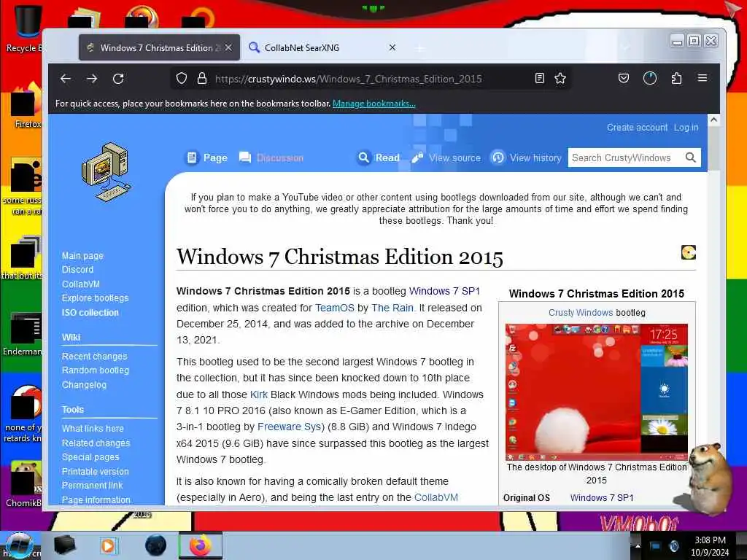The height and width of the screenshot is (560, 747).
Task: Follow the Kirk link
Action: coord(259,394)
